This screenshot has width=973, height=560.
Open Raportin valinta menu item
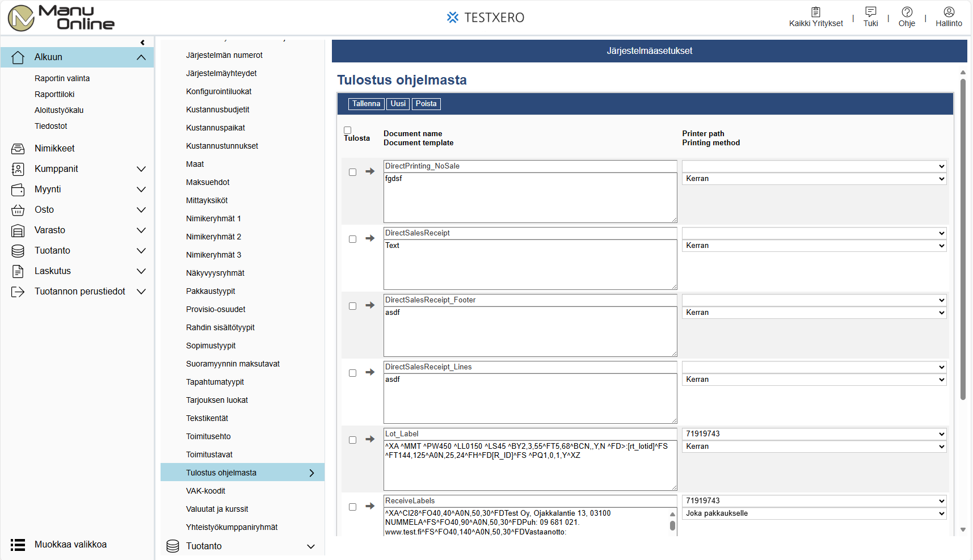coord(62,78)
